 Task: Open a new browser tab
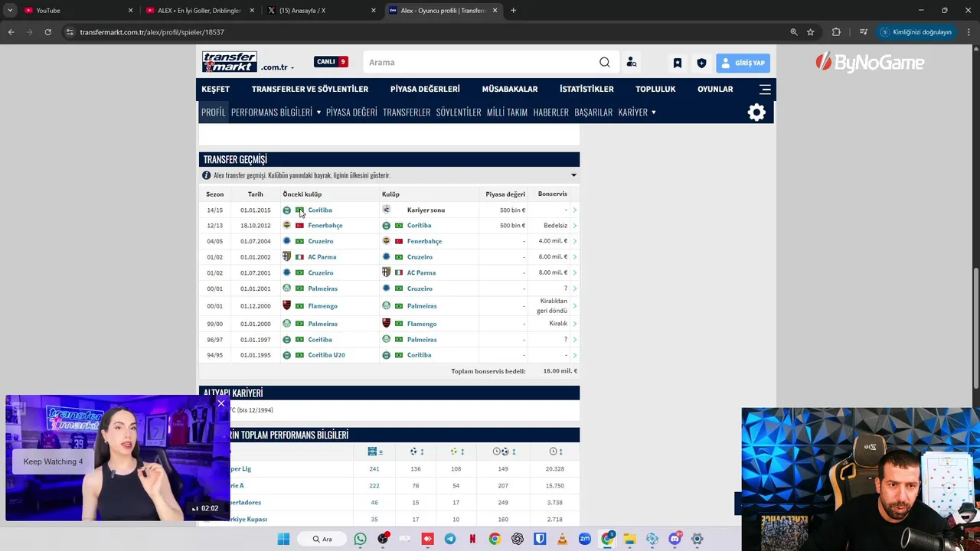click(514, 11)
